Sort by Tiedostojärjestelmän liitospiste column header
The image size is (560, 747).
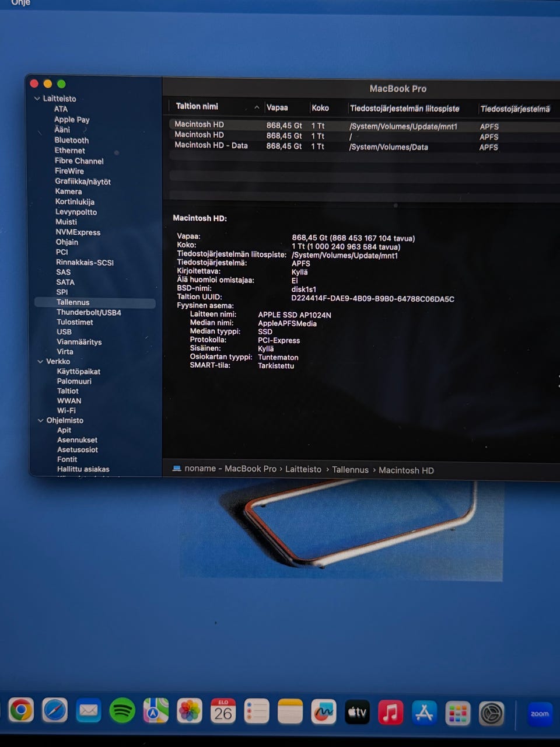click(x=405, y=109)
